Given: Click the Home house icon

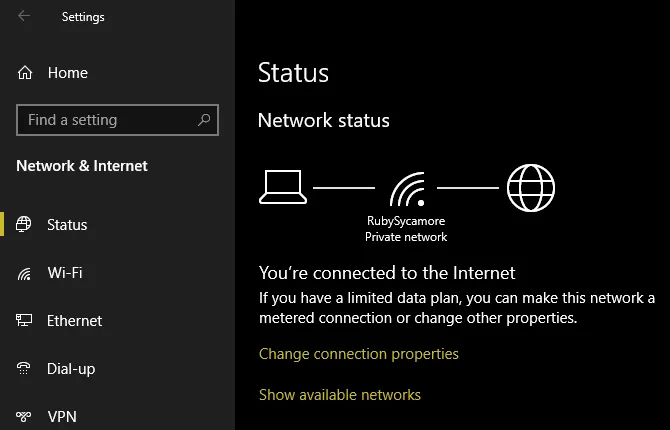Looking at the screenshot, I should pos(25,73).
